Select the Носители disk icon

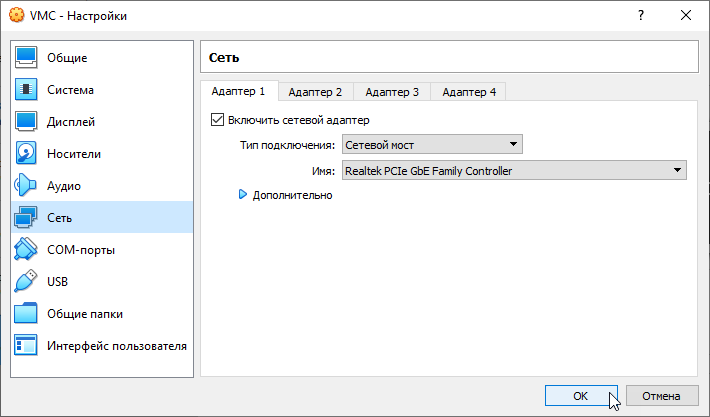click(x=27, y=154)
